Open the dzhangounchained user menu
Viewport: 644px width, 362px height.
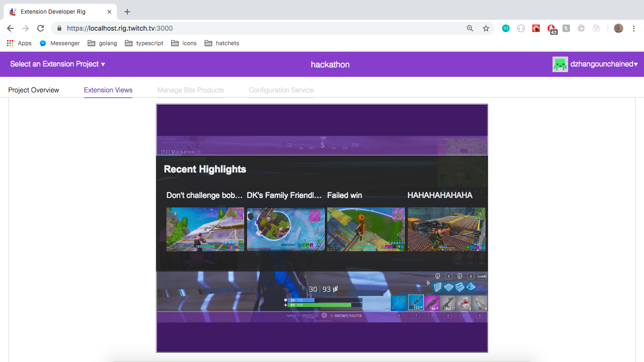[604, 64]
